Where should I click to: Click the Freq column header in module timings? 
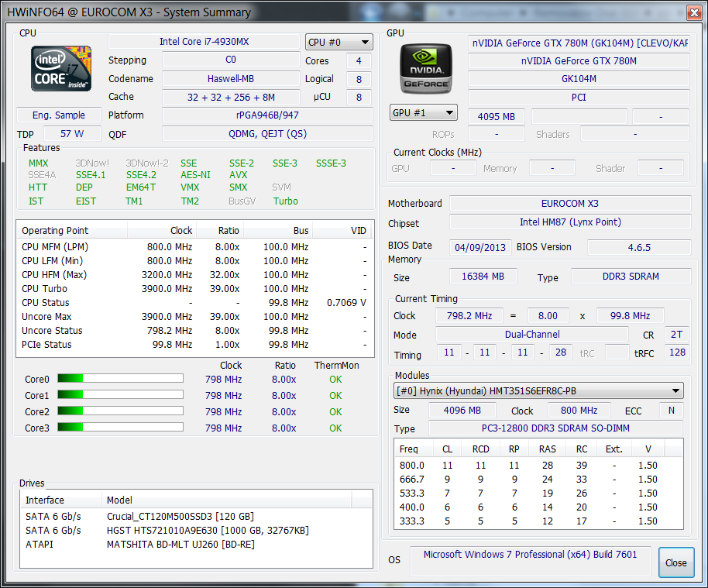click(414, 449)
